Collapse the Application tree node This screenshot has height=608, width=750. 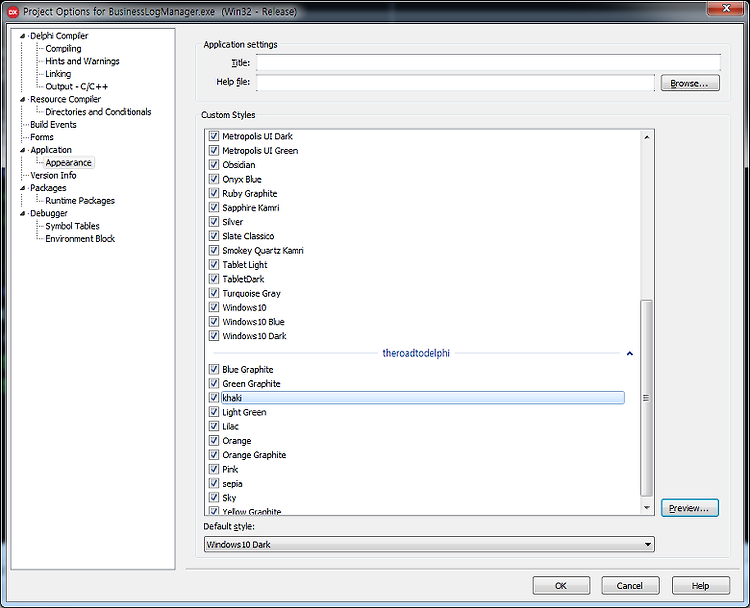22,150
